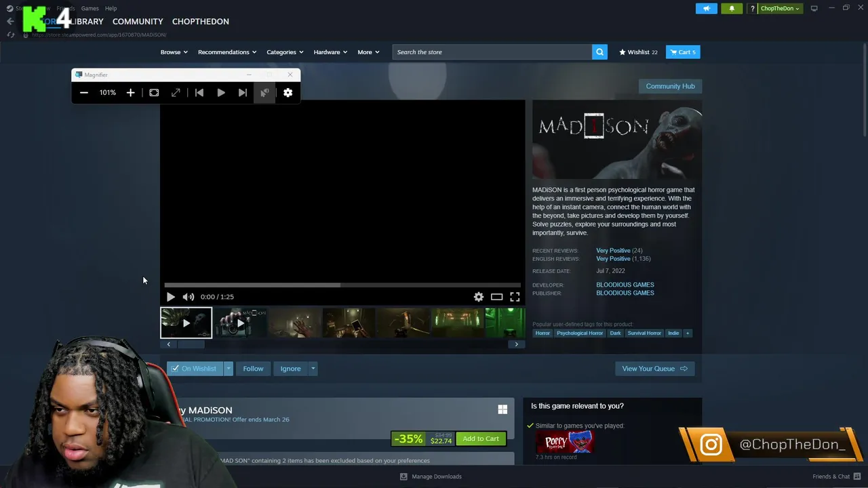Open Magnifier settings gear

tap(288, 93)
